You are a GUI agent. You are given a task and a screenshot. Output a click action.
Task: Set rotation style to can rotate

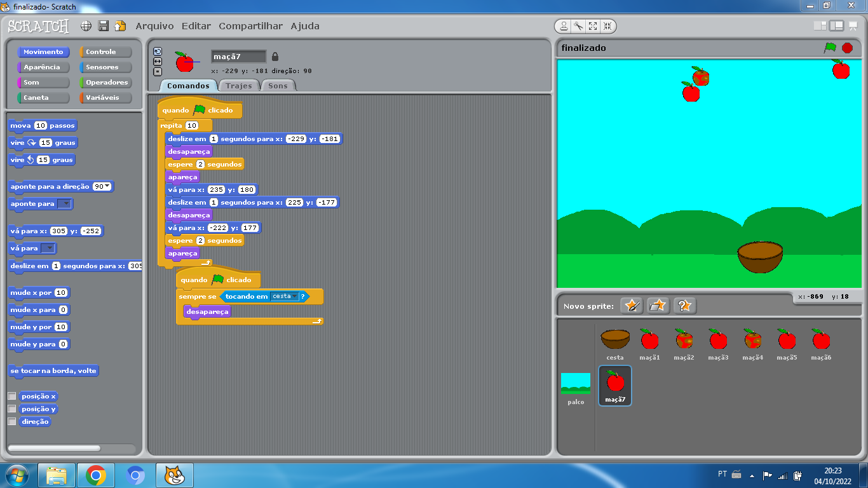click(x=158, y=51)
